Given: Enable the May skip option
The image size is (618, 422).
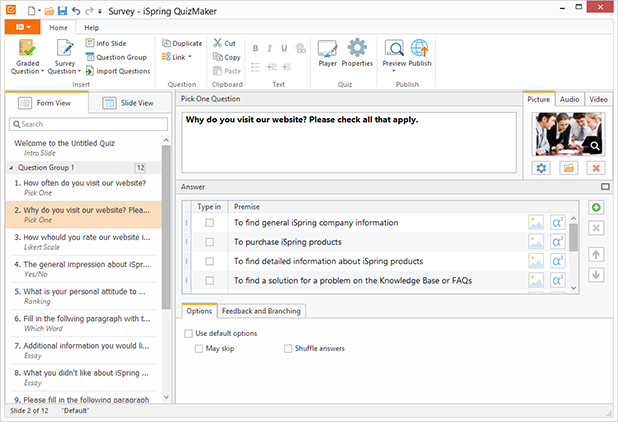Looking at the screenshot, I should click(x=199, y=348).
